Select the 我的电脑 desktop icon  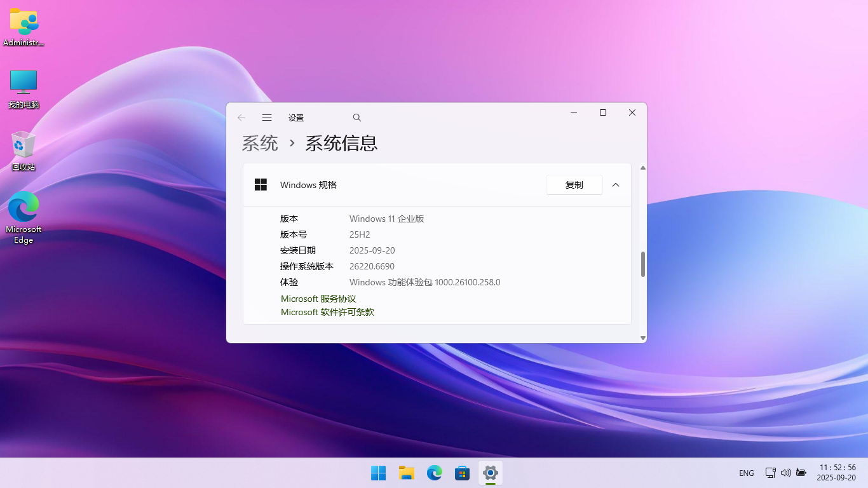pos(24,89)
